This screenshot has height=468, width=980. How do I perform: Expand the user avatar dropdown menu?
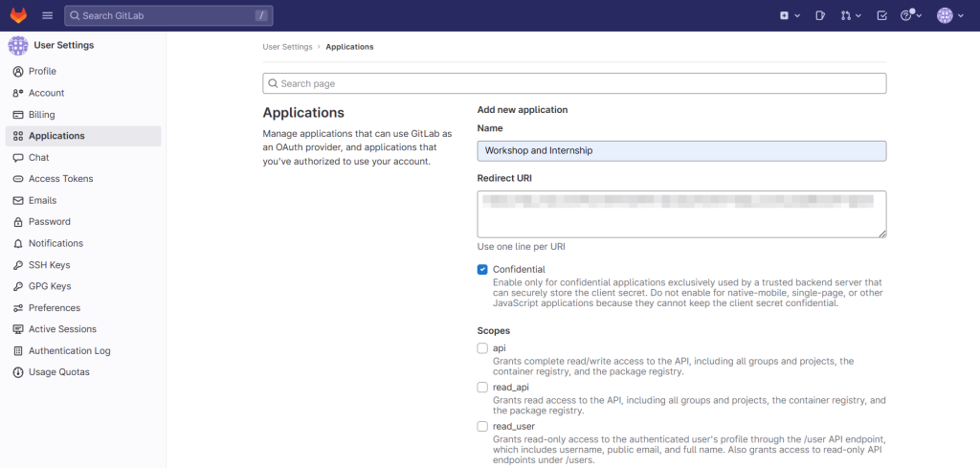point(948,15)
